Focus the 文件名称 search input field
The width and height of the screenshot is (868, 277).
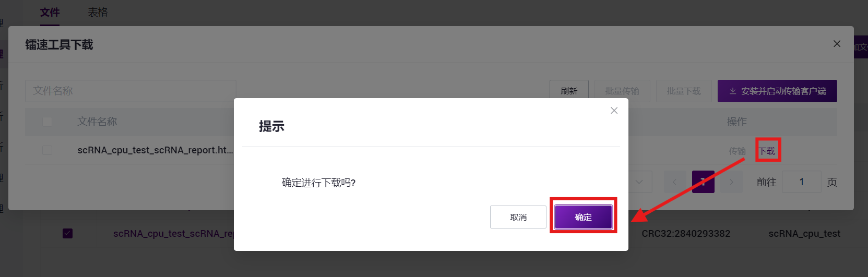point(130,91)
